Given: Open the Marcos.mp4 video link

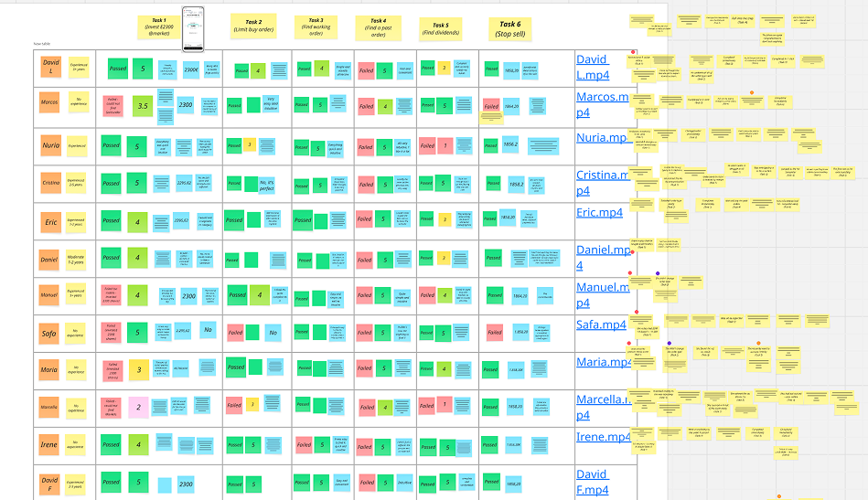Looking at the screenshot, I should coord(602,104).
